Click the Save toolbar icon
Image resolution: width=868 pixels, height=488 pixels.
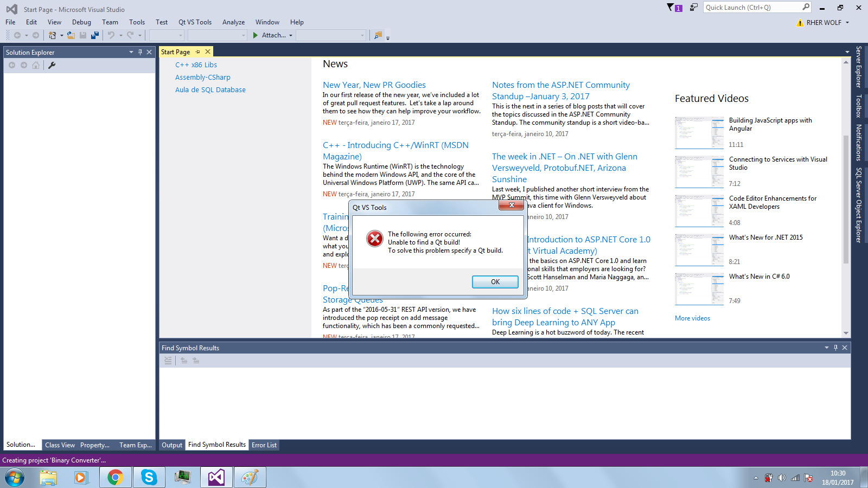click(83, 35)
